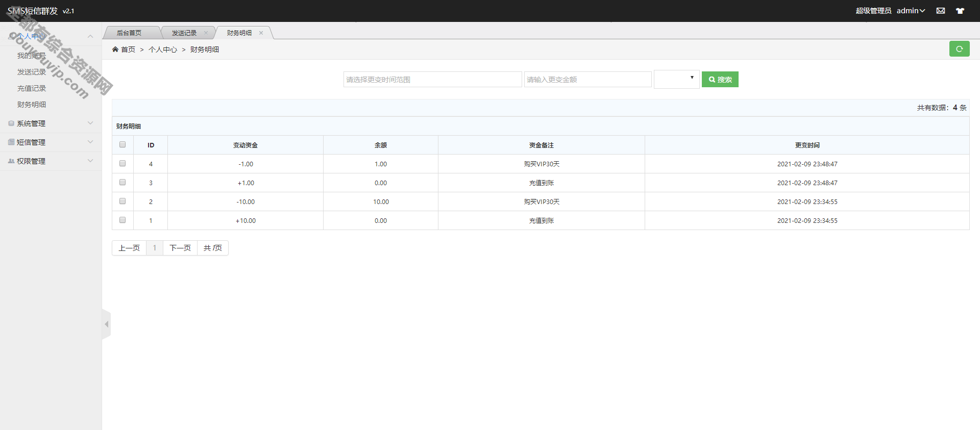Click the 1.00 balance cell
Image resolution: width=980 pixels, height=430 pixels.
tap(381, 164)
